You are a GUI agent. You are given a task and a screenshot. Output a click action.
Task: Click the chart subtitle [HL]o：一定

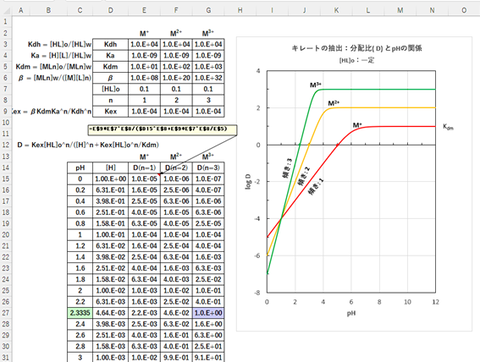pos(357,60)
